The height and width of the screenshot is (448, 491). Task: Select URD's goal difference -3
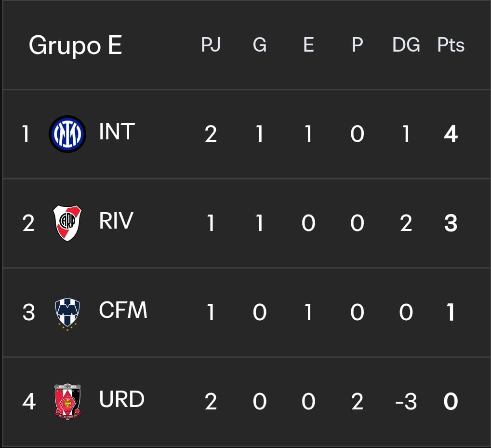(406, 402)
